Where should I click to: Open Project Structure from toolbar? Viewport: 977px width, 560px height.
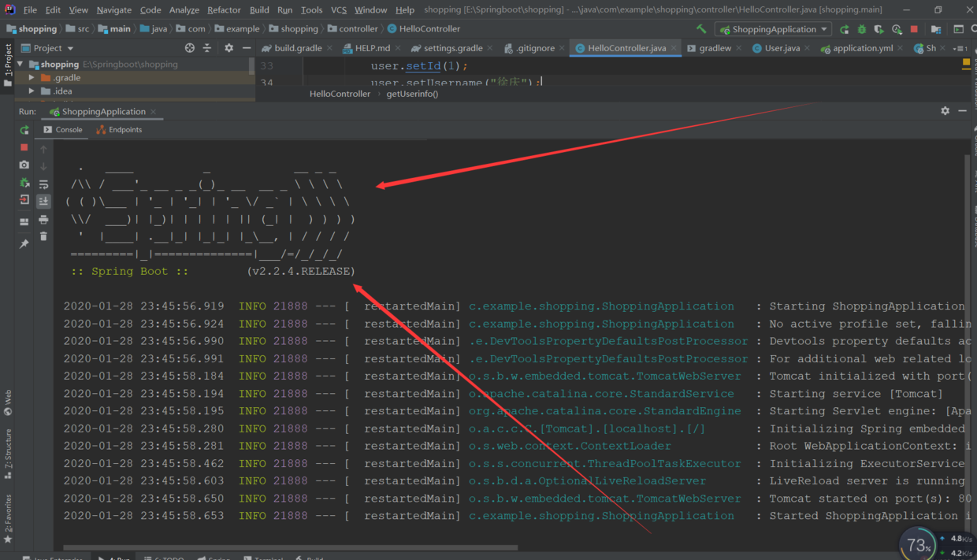[x=936, y=29]
